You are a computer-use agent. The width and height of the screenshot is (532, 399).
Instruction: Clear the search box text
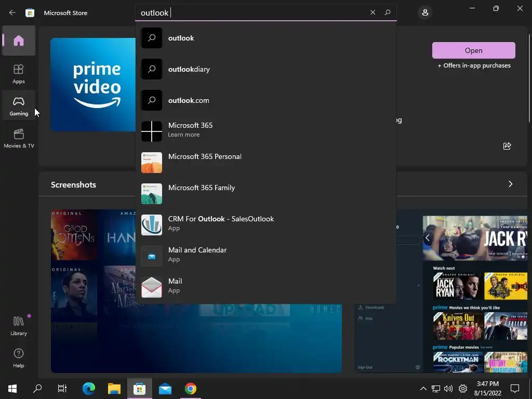coord(373,12)
